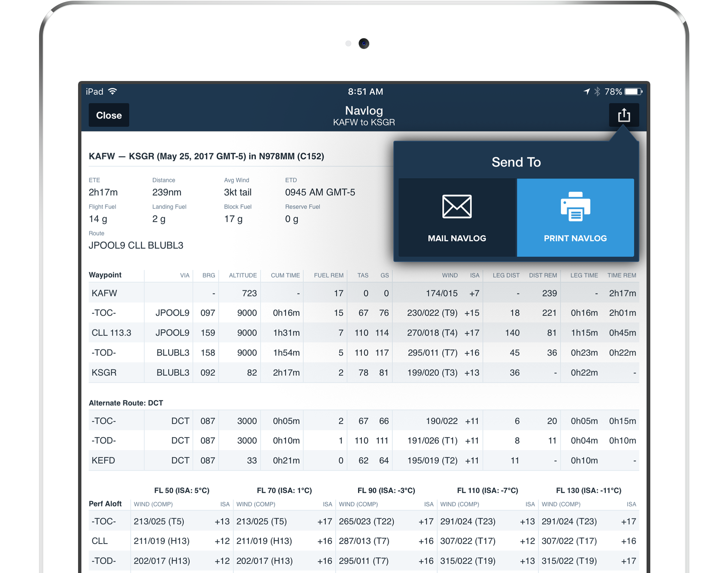Image resolution: width=728 pixels, height=573 pixels.
Task: Select the Distance value 239nm
Action: (167, 192)
